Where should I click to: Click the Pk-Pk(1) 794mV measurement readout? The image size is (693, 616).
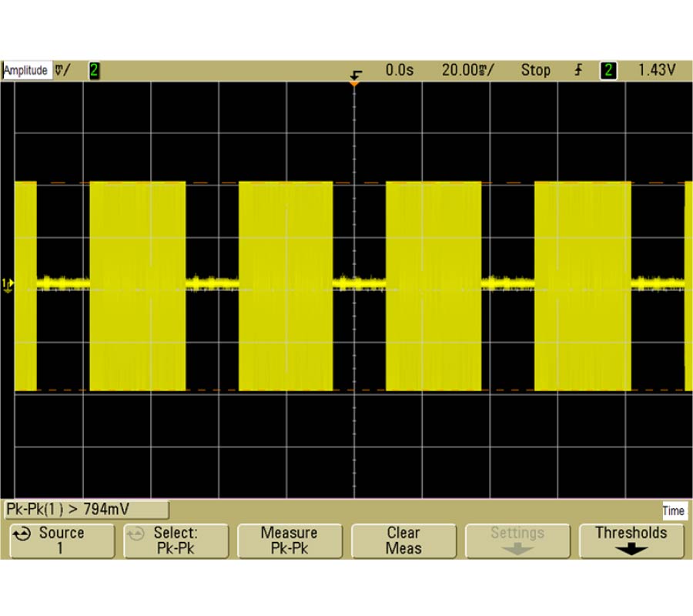tap(86, 510)
